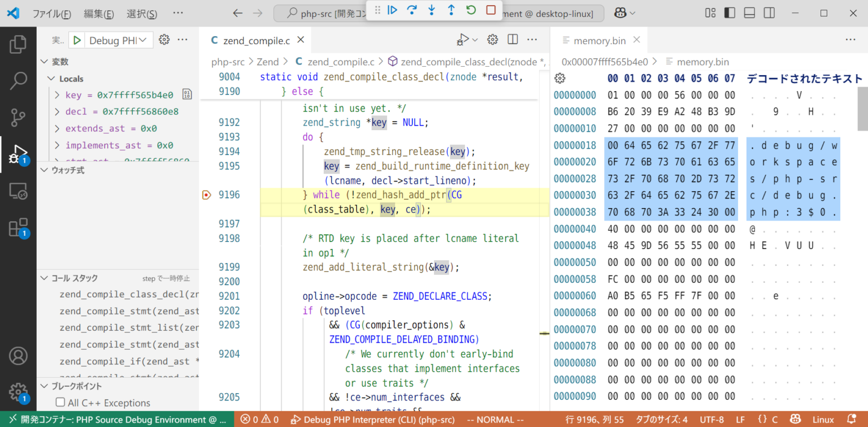The width and height of the screenshot is (868, 427).
Task: Restart the debug session
Action: click(471, 10)
